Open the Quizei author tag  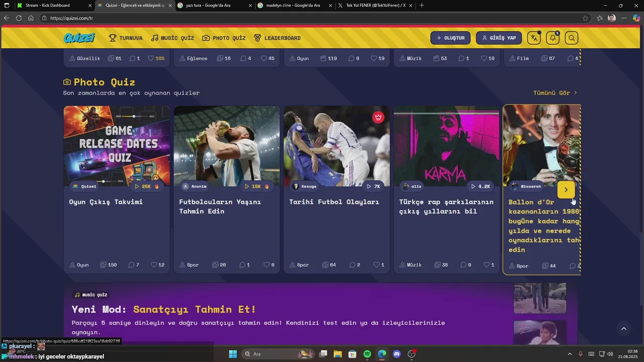tap(84, 187)
